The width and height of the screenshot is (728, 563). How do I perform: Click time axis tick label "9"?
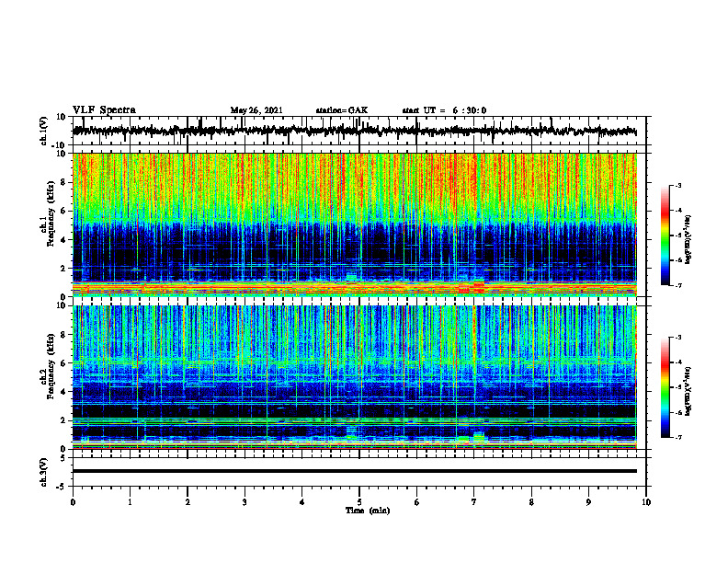588,502
